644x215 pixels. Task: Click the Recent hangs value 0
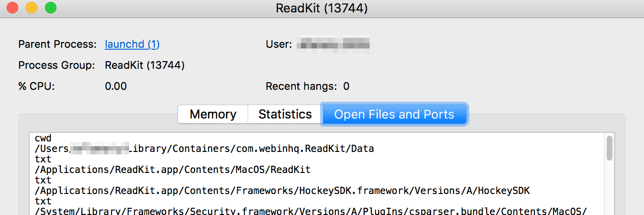tap(346, 86)
